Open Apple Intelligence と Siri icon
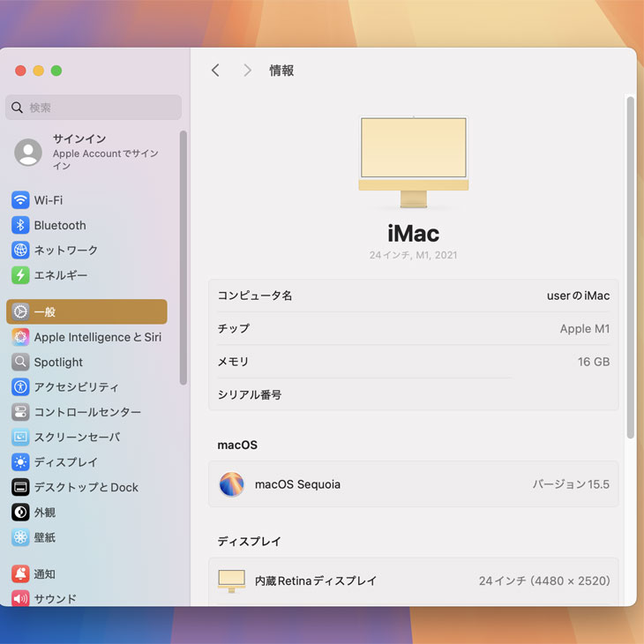 tap(20, 337)
